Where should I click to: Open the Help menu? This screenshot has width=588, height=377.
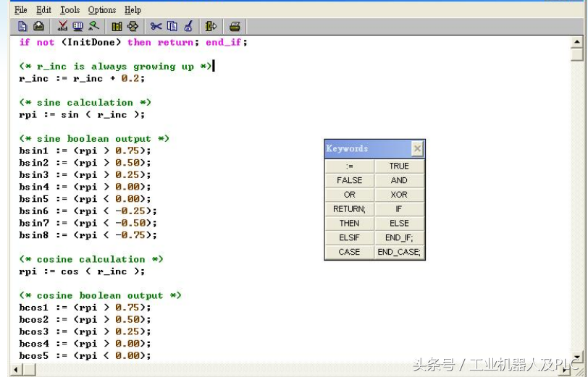(133, 9)
